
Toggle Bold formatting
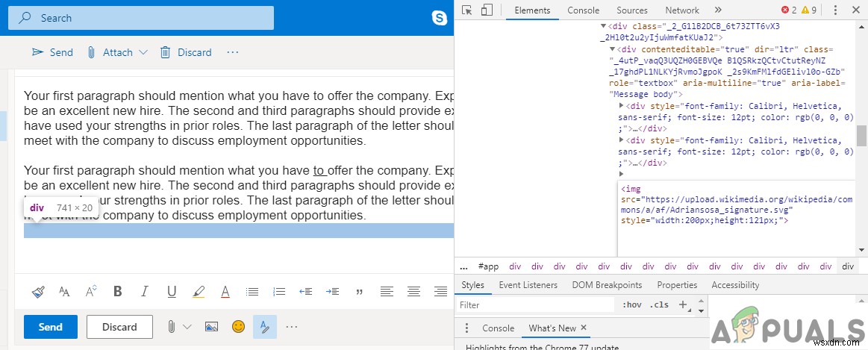pyautogui.click(x=117, y=291)
